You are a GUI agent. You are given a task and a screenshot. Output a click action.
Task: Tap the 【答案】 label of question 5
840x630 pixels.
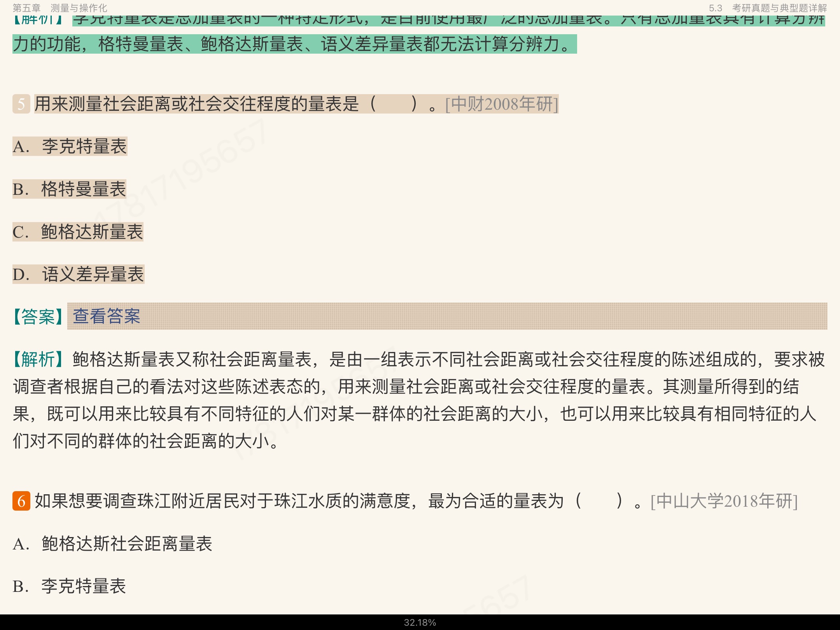point(38,317)
